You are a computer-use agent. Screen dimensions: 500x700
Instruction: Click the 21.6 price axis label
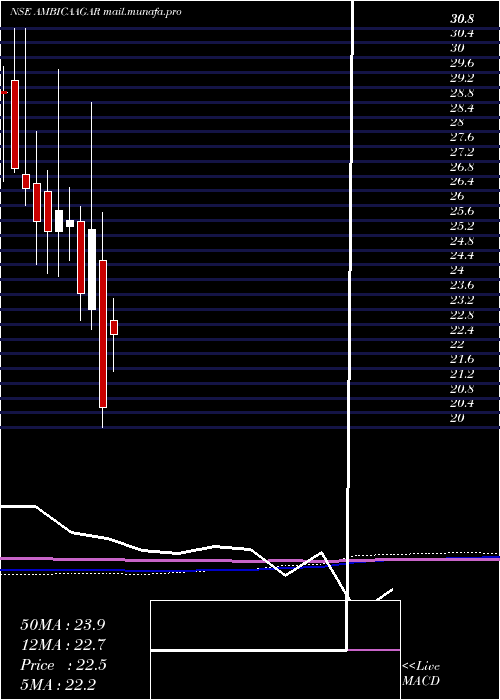coord(462,359)
